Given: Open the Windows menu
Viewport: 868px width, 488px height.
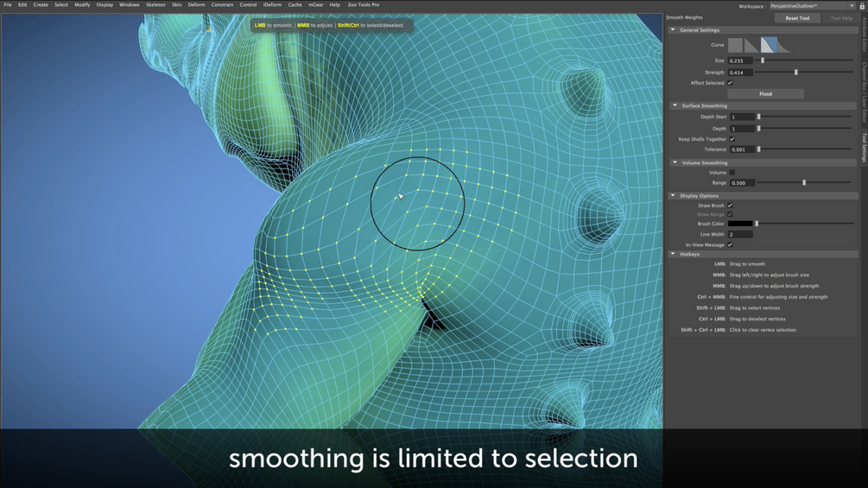Looking at the screenshot, I should pyautogui.click(x=129, y=5).
